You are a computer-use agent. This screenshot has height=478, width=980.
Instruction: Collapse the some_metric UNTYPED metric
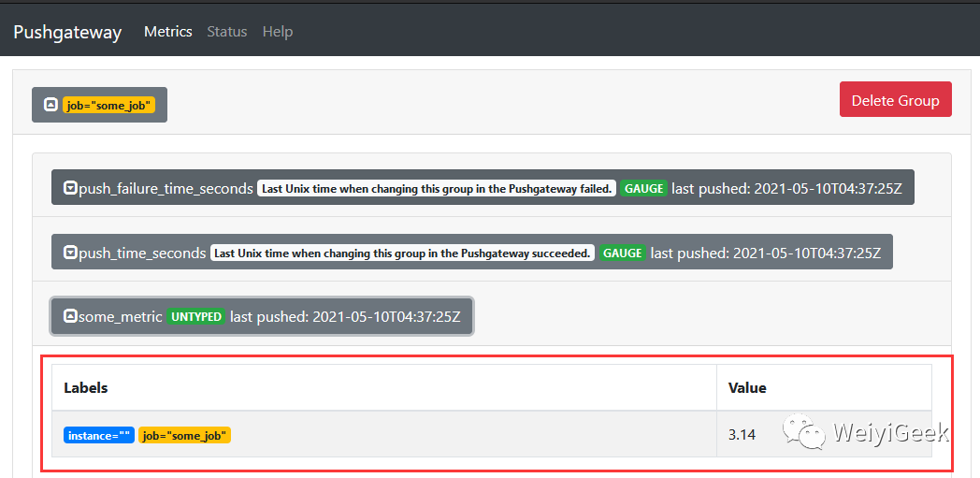261,316
